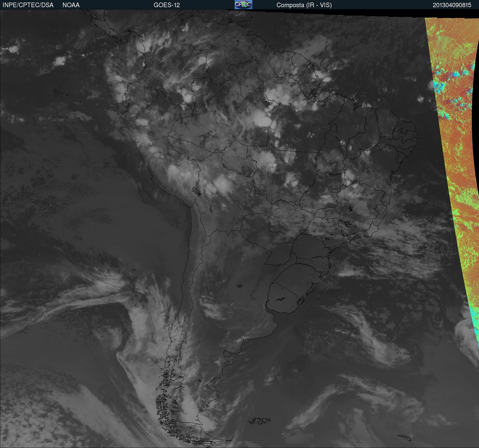Click the INPE/CPTEC/DSA header text
The width and height of the screenshot is (479, 448).
(x=28, y=5)
